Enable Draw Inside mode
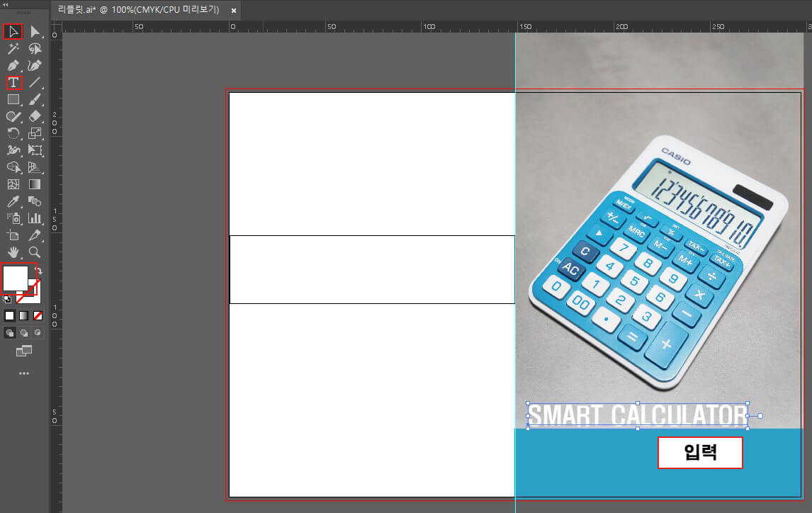812x513 pixels. click(x=38, y=333)
